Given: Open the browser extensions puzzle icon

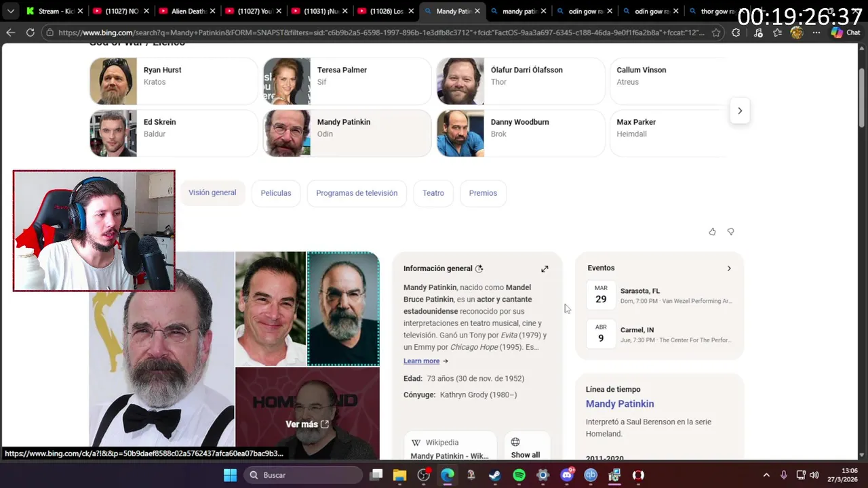Looking at the screenshot, I should [736, 33].
